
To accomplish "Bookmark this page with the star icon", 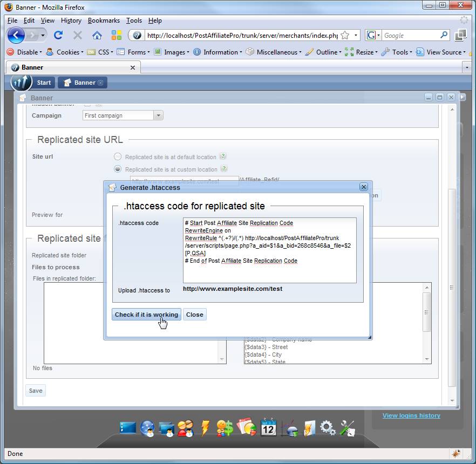I will click(x=345, y=36).
